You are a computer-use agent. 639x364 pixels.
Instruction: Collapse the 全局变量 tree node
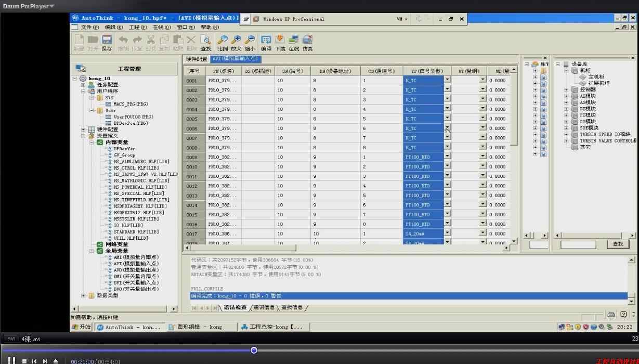(x=91, y=251)
